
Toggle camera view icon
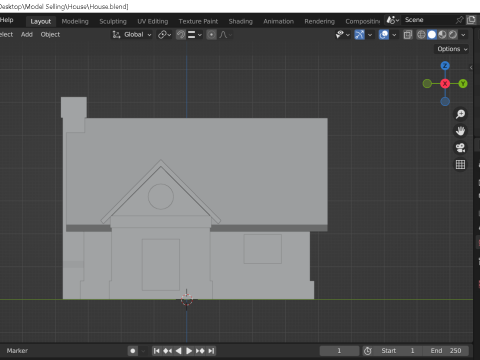click(x=460, y=148)
